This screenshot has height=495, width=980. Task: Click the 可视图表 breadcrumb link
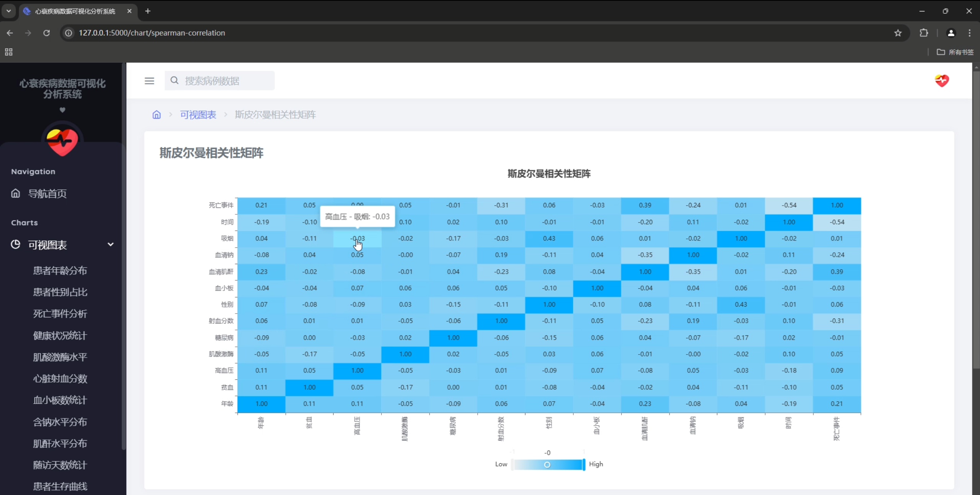(198, 114)
